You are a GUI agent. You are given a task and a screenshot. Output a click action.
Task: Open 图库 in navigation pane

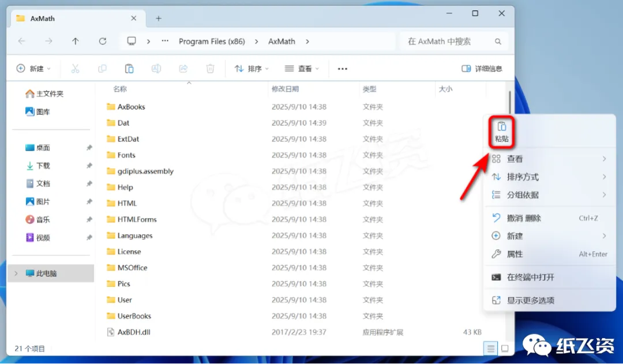(x=37, y=112)
